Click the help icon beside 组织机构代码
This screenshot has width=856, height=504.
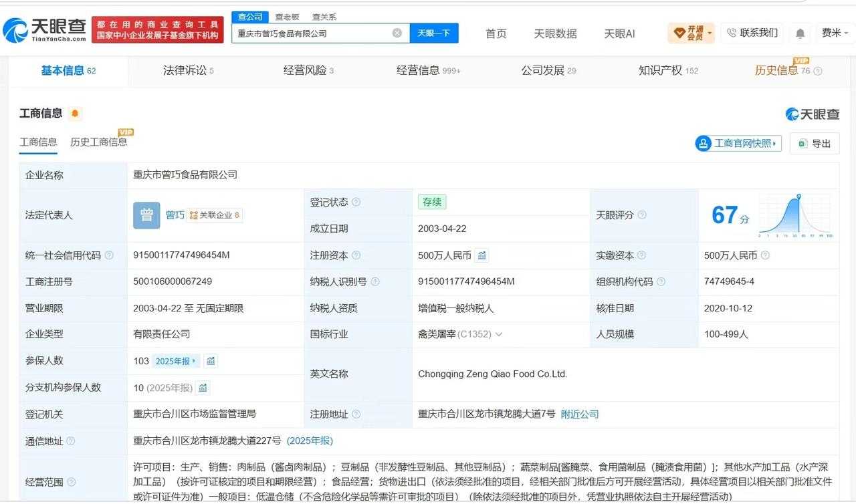(x=661, y=282)
